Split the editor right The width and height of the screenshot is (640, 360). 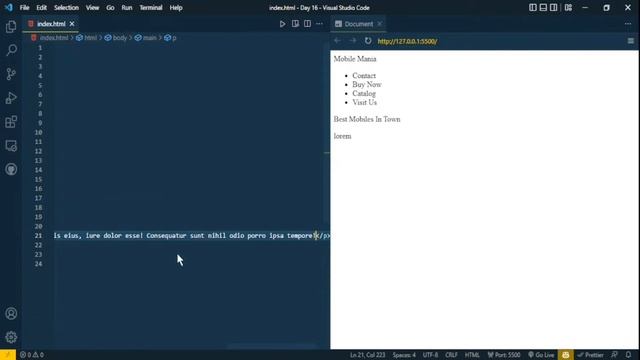[307, 24]
